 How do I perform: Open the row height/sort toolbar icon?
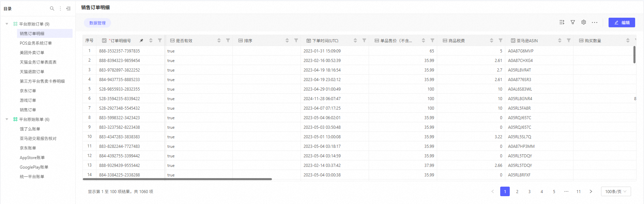562,22
